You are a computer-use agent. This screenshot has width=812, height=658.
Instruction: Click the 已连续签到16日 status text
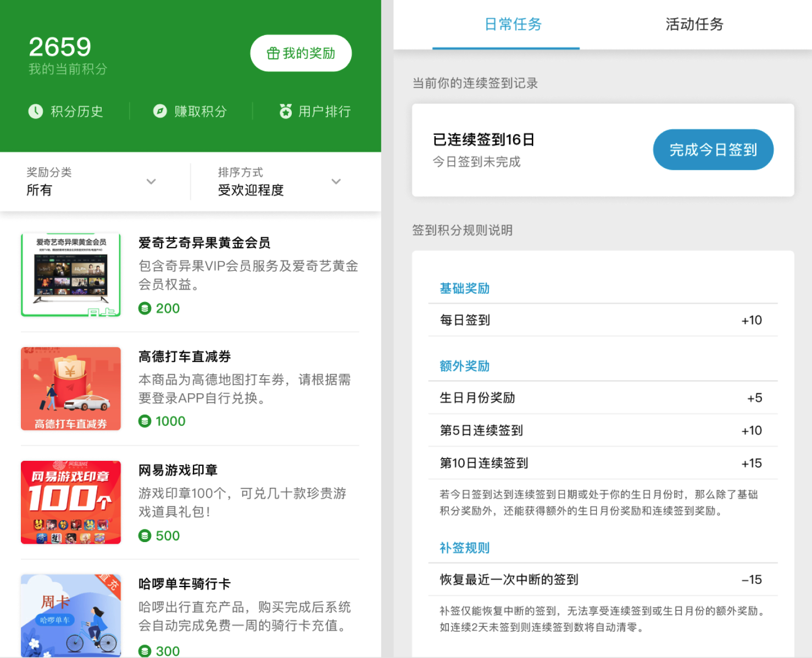coord(483,140)
